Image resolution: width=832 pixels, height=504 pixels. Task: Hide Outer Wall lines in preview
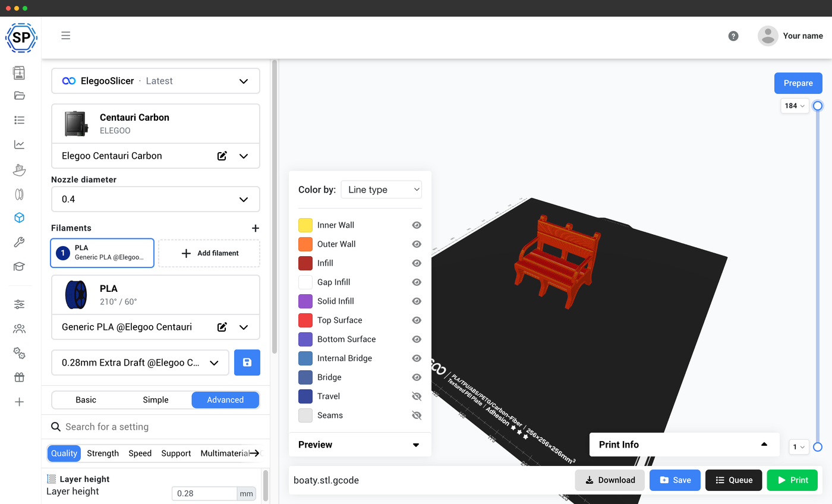[x=417, y=244]
